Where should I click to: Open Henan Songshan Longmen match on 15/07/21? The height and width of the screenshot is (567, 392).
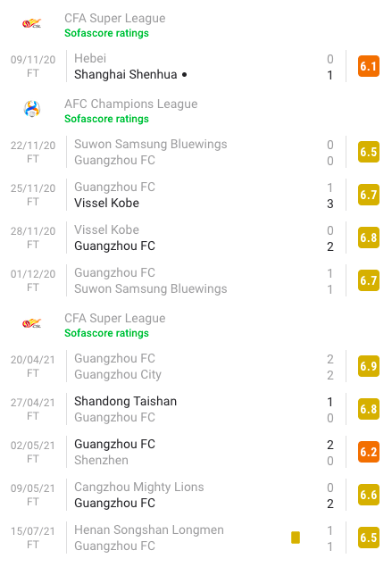point(196,538)
